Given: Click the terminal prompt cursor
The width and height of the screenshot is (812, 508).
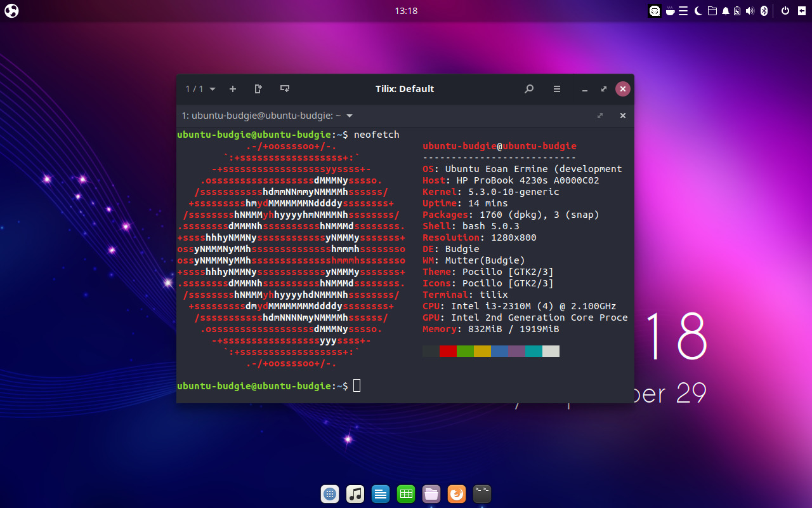Looking at the screenshot, I should 357,385.
